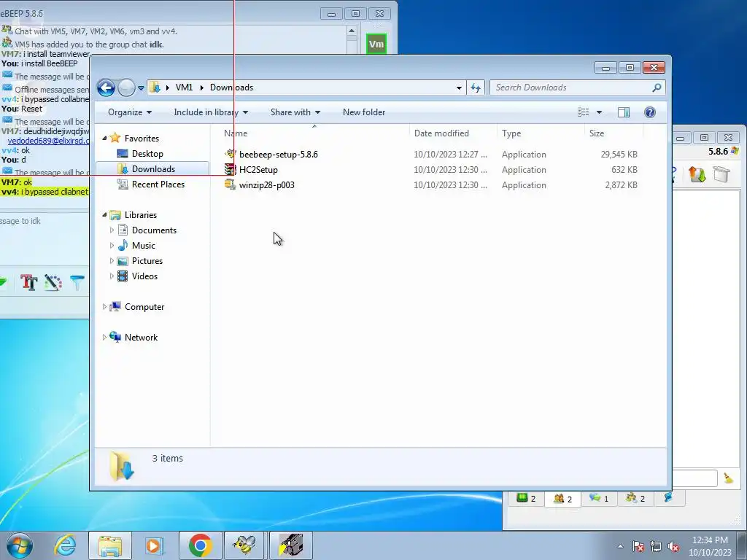The width and height of the screenshot is (747, 560).
Task: Expand the Music library
Action: click(112, 245)
